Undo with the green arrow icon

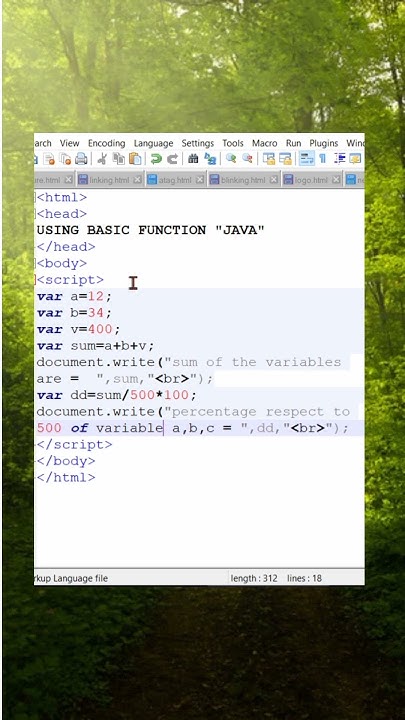coord(156,159)
